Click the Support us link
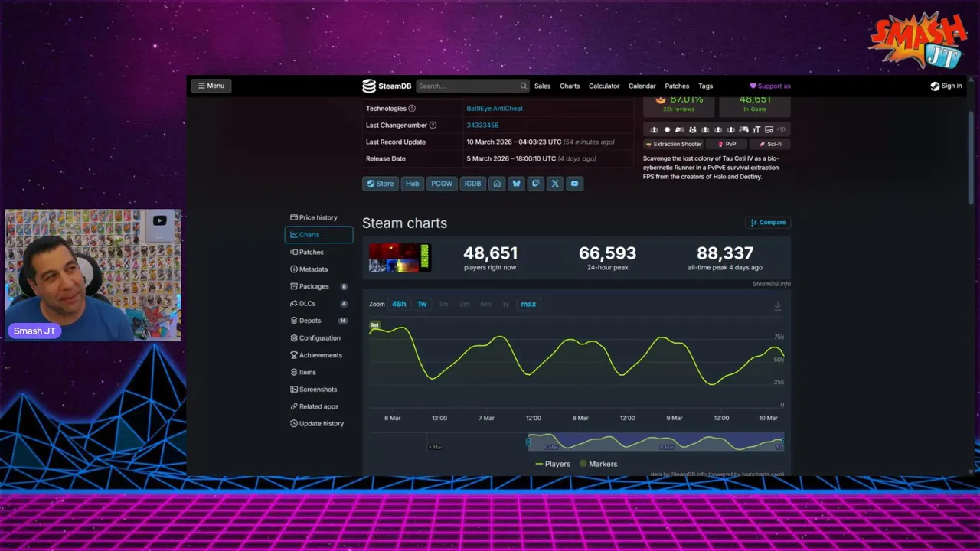980x551 pixels. [x=770, y=86]
